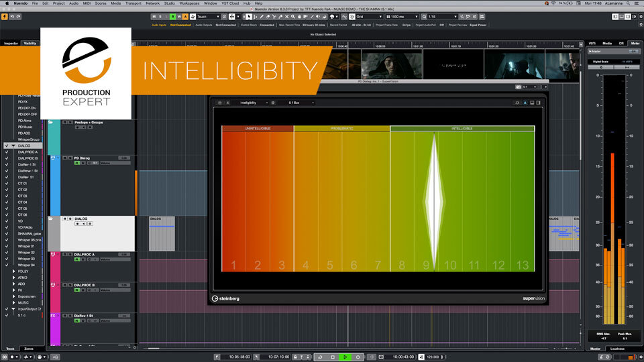Toggle visibility checkmark for VO track

pos(7,221)
